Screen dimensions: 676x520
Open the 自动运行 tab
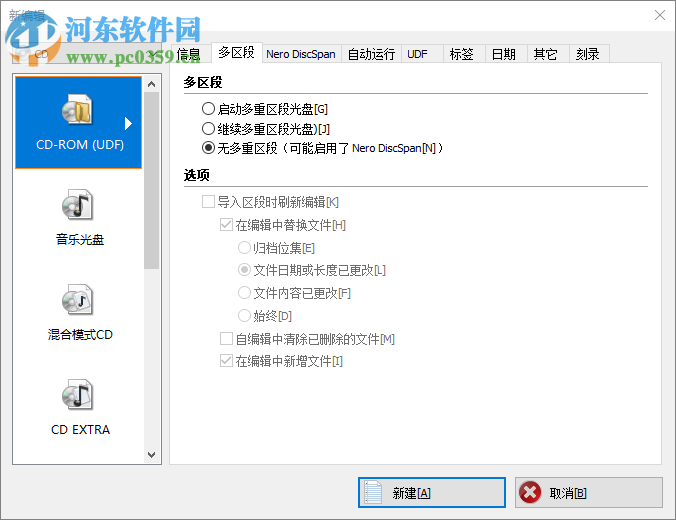tap(371, 54)
